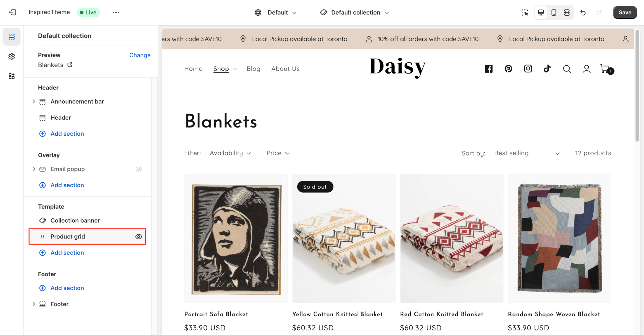This screenshot has height=335, width=644.
Task: Click the store search magnifier icon
Action: point(567,69)
